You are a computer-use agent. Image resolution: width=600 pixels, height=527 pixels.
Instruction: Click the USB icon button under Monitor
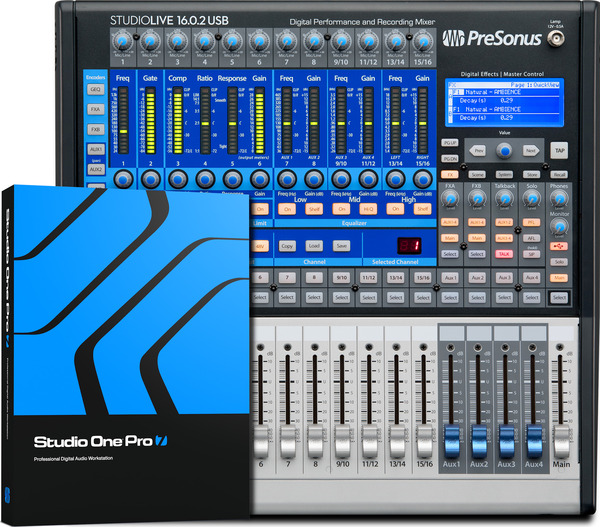point(559,246)
